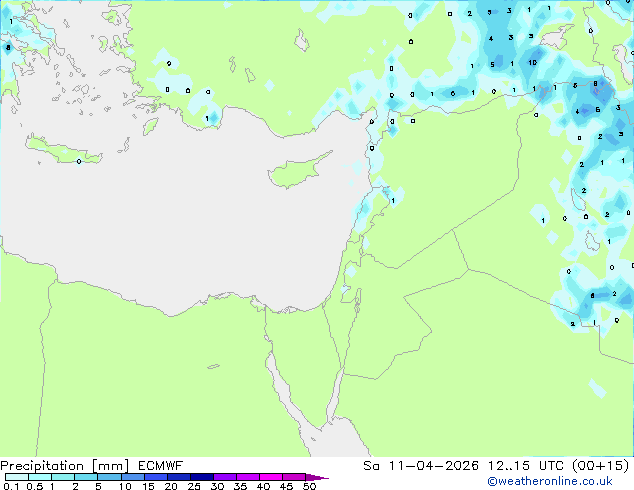Click the island of Cyprus on map
The height and width of the screenshot is (490, 634).
[296, 172]
